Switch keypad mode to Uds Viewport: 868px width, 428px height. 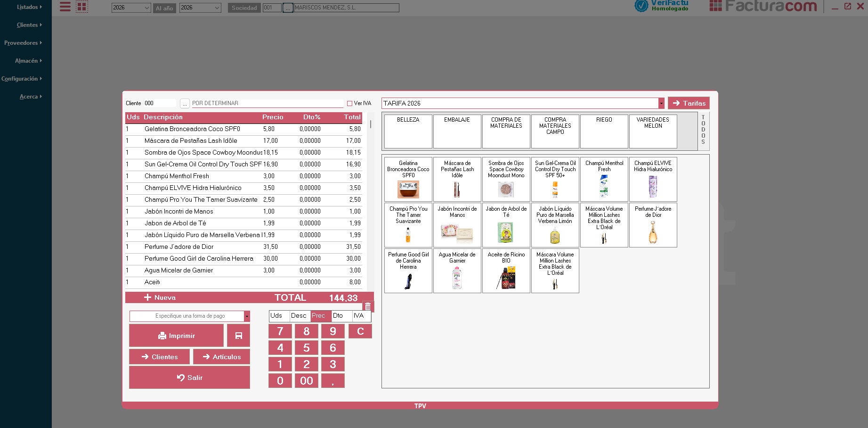pos(279,316)
